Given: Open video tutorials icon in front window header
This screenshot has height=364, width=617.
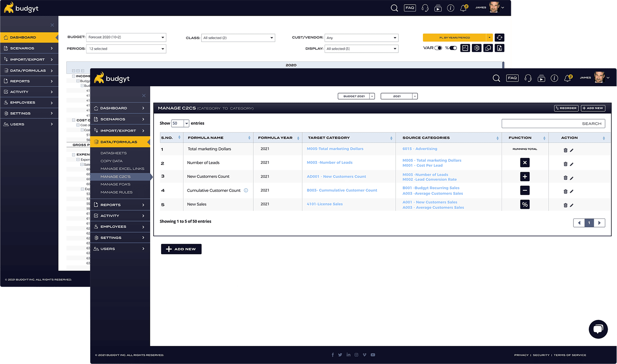Looking at the screenshot, I should [x=541, y=78].
